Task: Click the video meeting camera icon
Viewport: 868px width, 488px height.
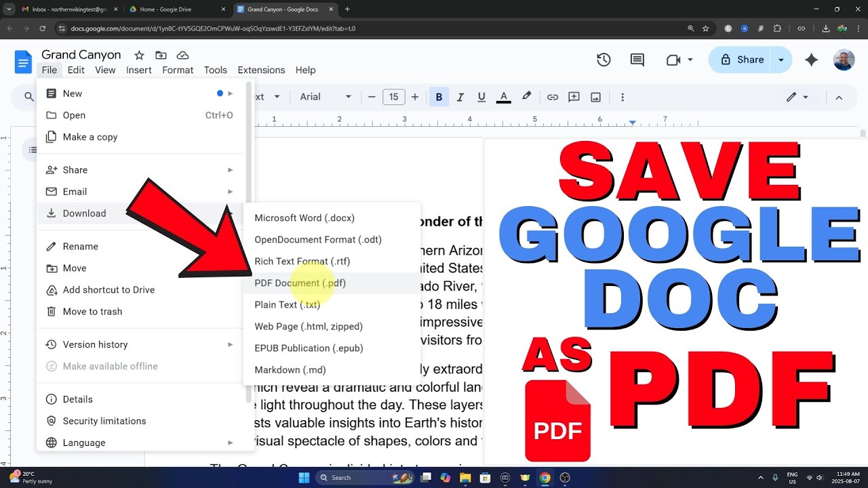Action: [x=673, y=60]
